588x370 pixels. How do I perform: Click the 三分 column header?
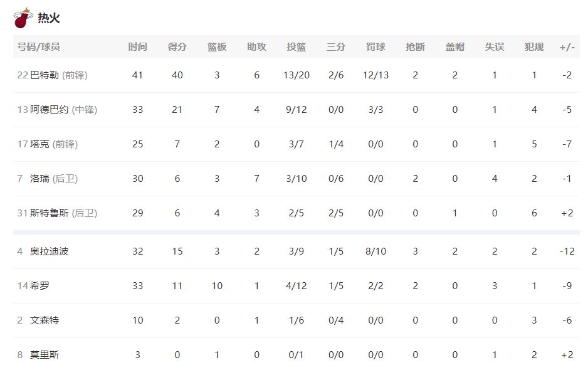pyautogui.click(x=336, y=47)
